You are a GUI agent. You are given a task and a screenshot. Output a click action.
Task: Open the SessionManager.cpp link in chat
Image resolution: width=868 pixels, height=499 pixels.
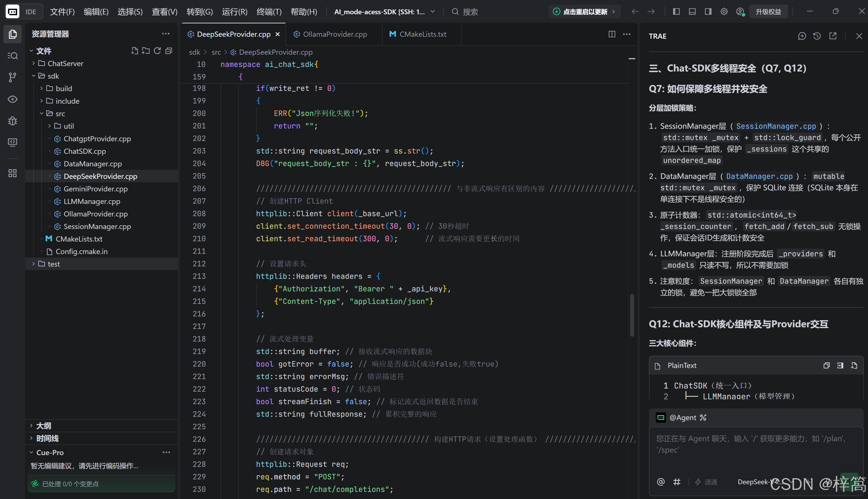776,126
